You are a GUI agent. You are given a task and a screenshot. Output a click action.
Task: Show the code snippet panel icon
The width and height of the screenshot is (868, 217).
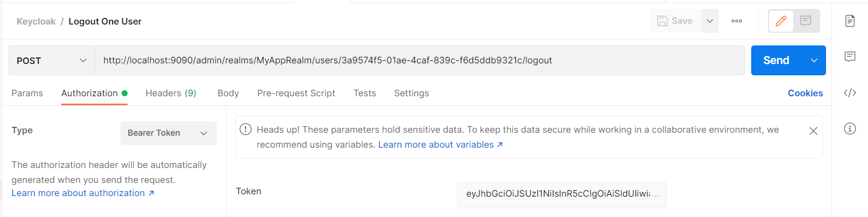coord(849,93)
